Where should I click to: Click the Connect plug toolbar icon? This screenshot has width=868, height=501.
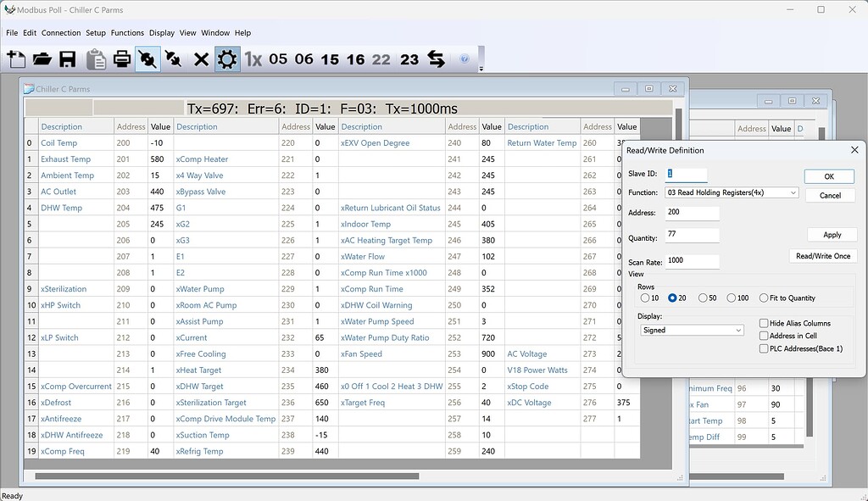point(147,59)
